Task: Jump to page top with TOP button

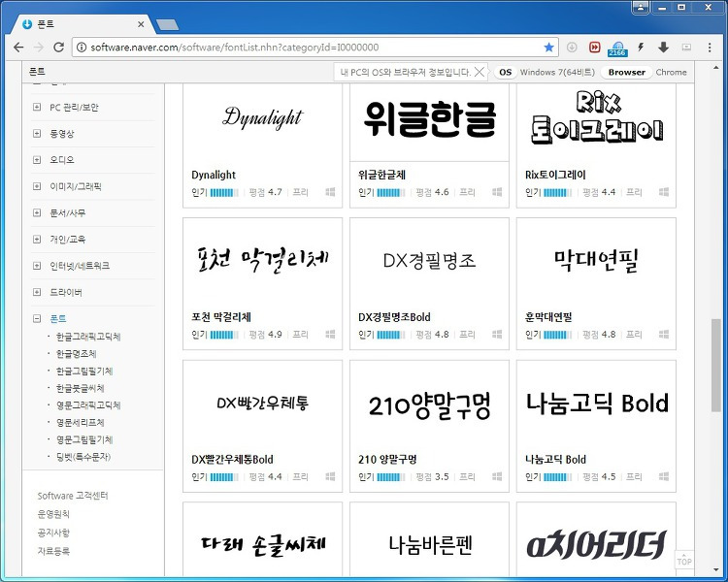Action: (x=684, y=559)
